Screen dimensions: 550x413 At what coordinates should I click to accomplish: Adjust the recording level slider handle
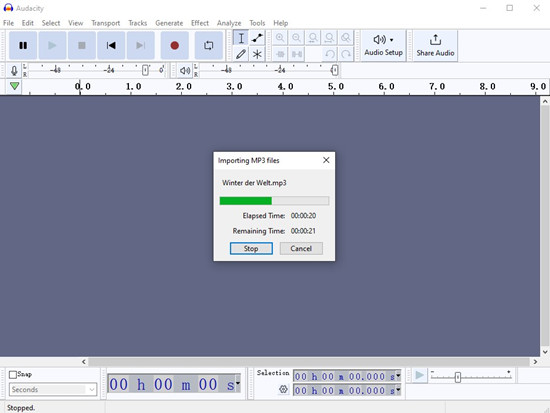tap(145, 71)
